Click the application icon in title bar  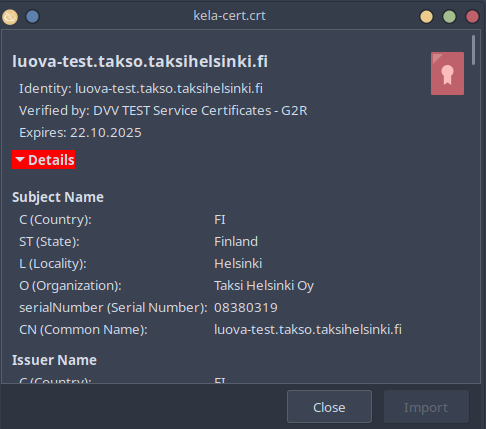tap(10, 16)
